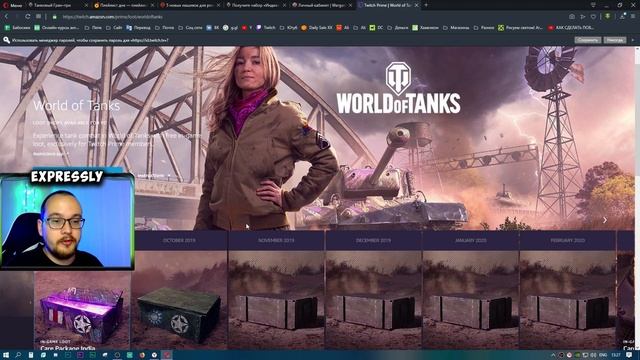
Task: Go back using the browser back arrow
Action: pyautogui.click(x=7, y=17)
